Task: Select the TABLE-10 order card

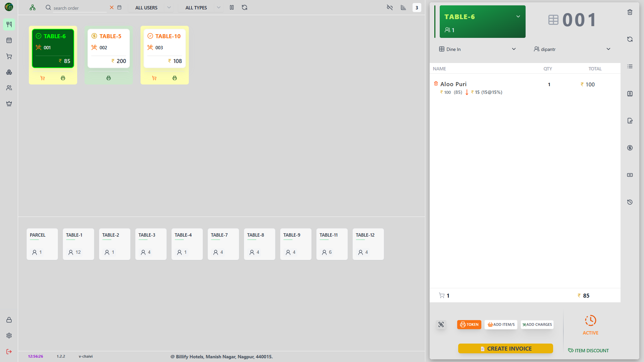Action: [164, 49]
